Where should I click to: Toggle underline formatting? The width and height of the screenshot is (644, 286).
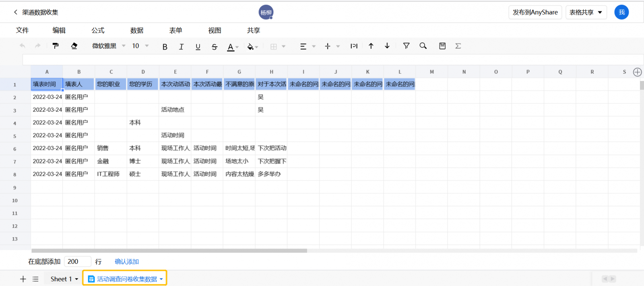198,47
